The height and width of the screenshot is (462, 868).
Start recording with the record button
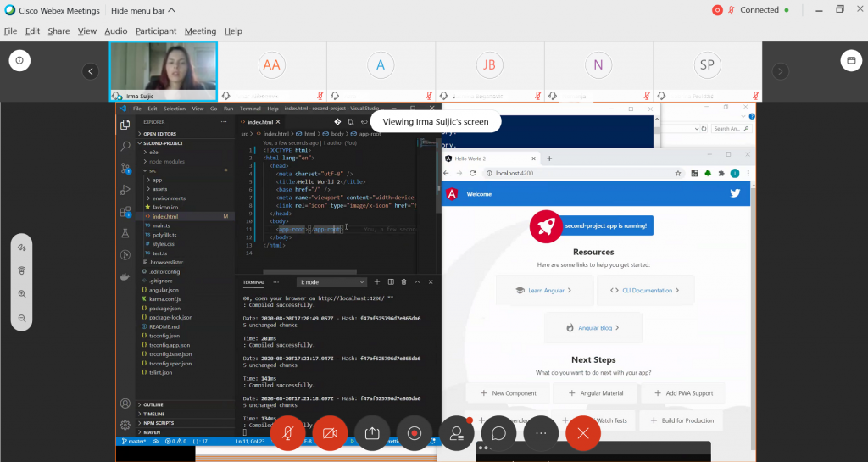pyautogui.click(x=415, y=433)
